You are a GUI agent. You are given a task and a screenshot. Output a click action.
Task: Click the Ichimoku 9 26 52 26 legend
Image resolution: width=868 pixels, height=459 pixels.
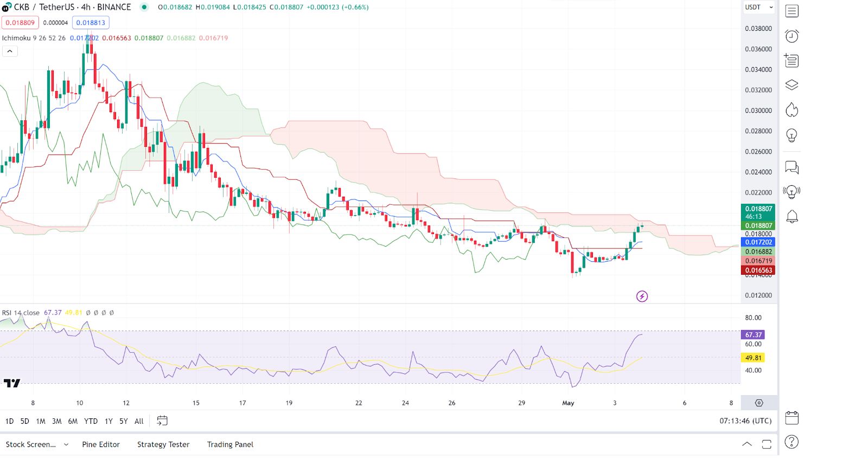coord(34,38)
